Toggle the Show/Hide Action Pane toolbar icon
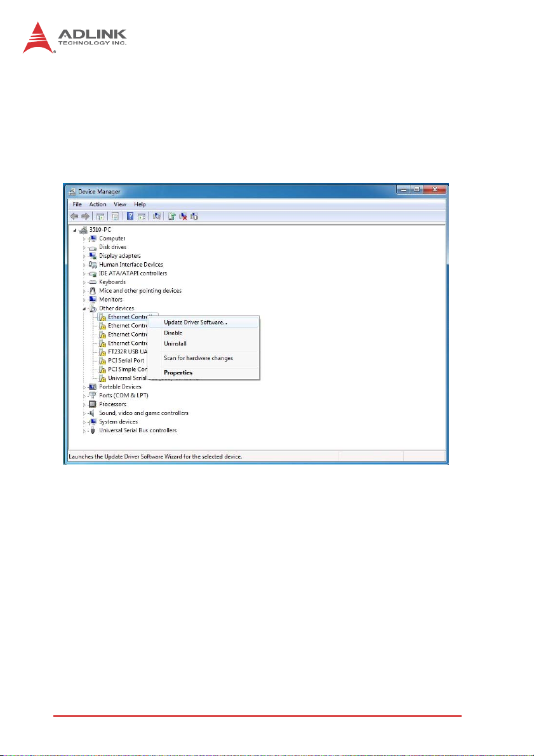Viewport: 534px width, 756px height. pos(142,216)
